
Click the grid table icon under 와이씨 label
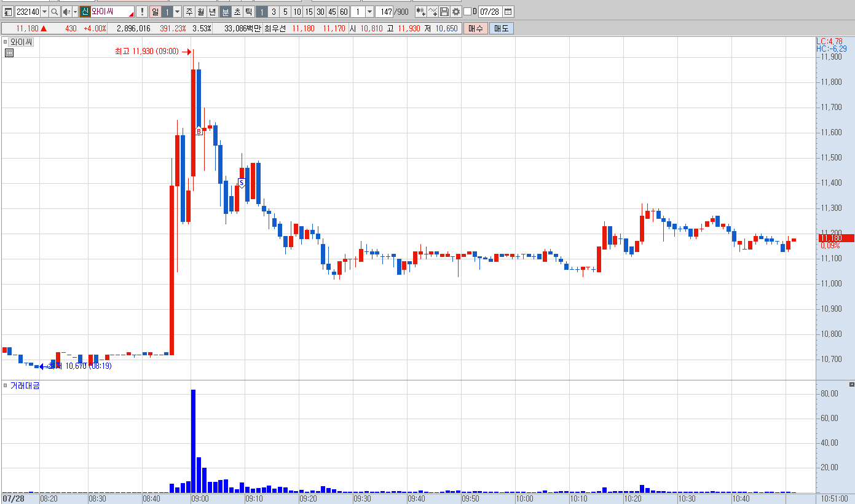pos(9,53)
